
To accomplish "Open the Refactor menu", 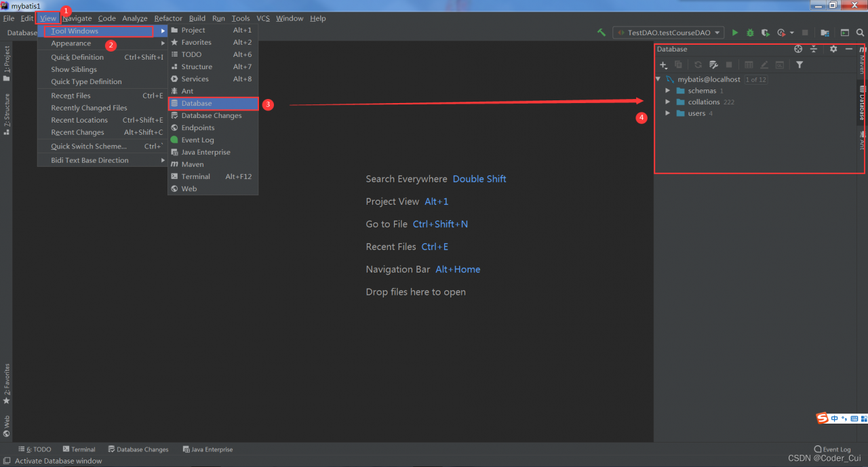I will point(168,18).
